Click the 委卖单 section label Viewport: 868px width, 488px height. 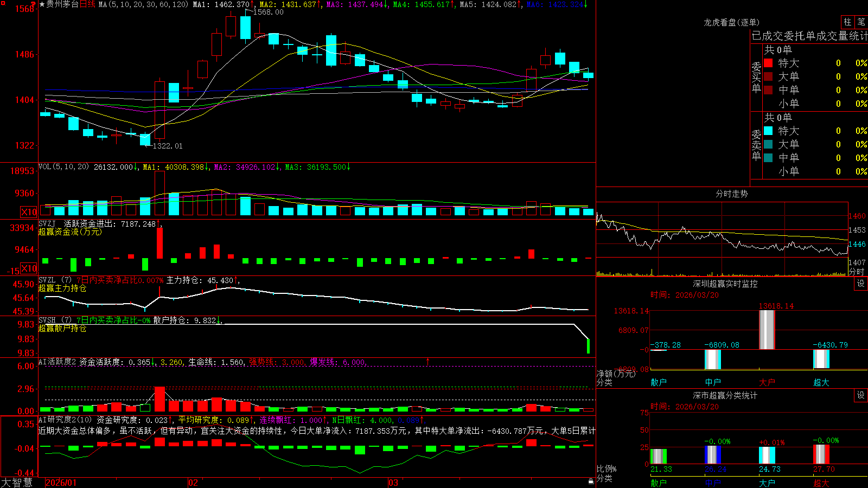coord(756,145)
